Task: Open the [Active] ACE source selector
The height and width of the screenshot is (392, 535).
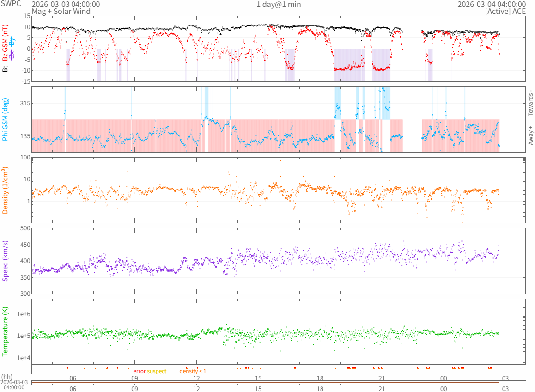Action: tap(505, 11)
